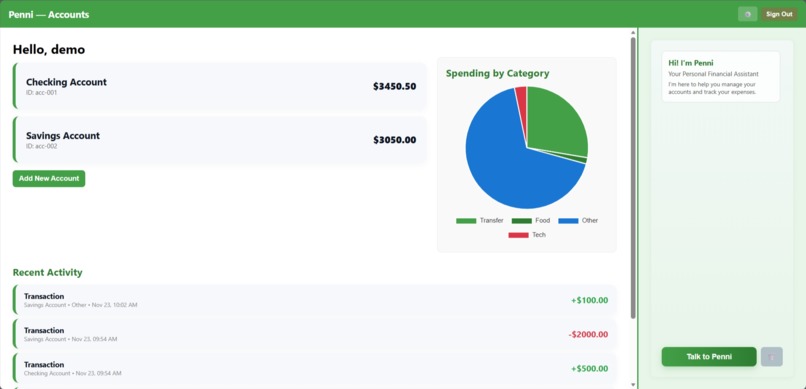Click the gray icon button beside Talk to Penni
Image resolution: width=806 pixels, height=389 pixels.
(x=772, y=357)
